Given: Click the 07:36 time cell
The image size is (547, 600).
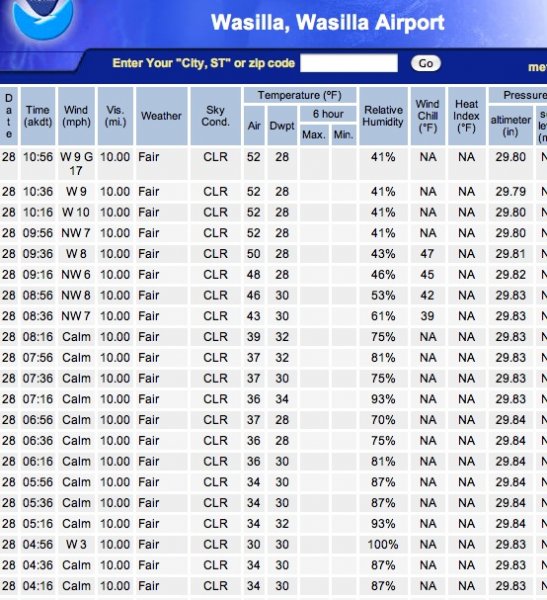Looking at the screenshot, I should (38, 378).
